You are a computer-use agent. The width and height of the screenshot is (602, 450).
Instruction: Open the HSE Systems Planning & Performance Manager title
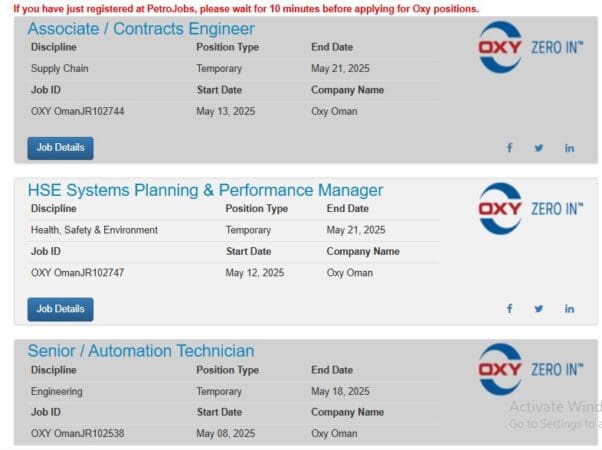205,190
